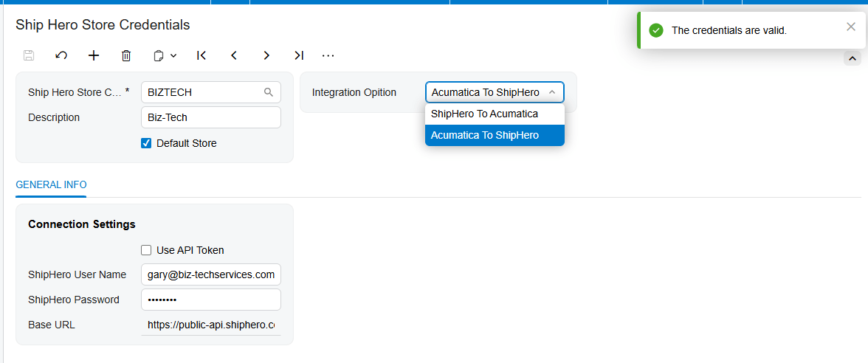868x363 pixels.
Task: Click the Integration Opition label
Action: [354, 92]
